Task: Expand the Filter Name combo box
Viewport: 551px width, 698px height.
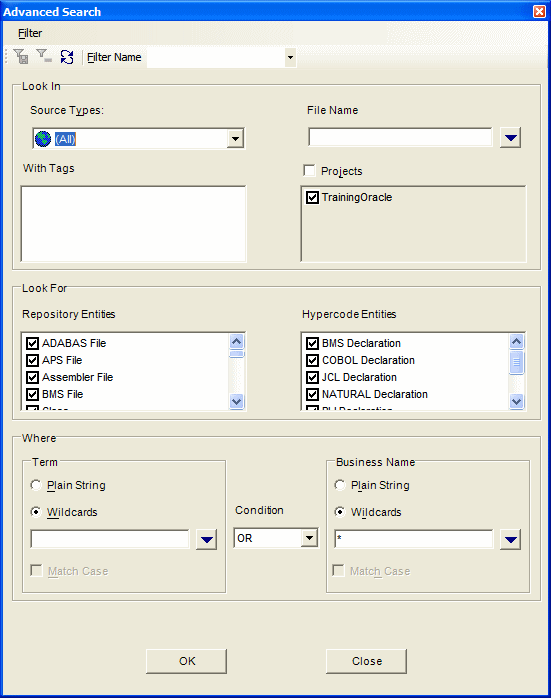Action: coord(290,57)
